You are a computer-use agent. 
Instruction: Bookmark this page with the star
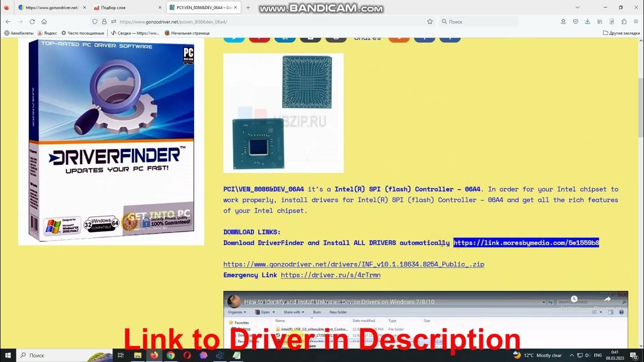coord(430,22)
